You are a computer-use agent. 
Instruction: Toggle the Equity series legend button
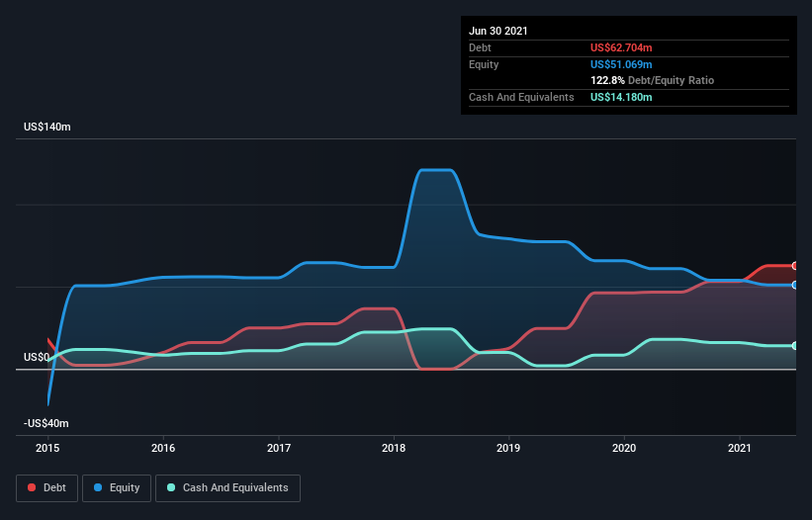pos(117,488)
